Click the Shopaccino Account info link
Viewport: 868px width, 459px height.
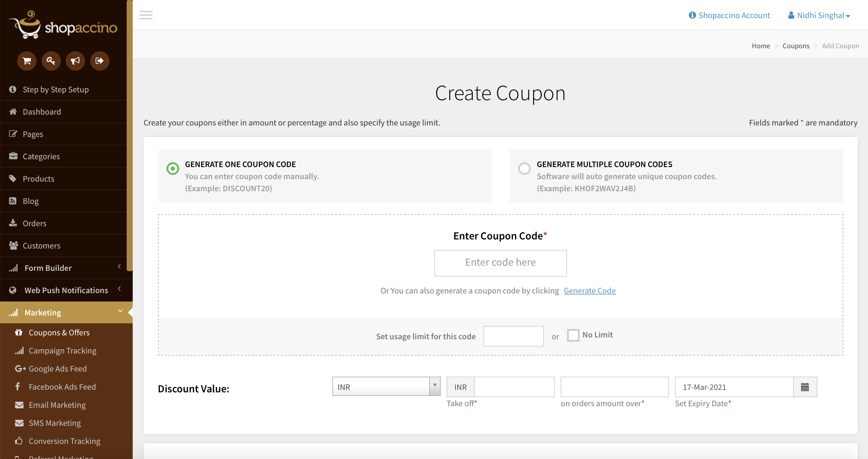click(x=730, y=15)
